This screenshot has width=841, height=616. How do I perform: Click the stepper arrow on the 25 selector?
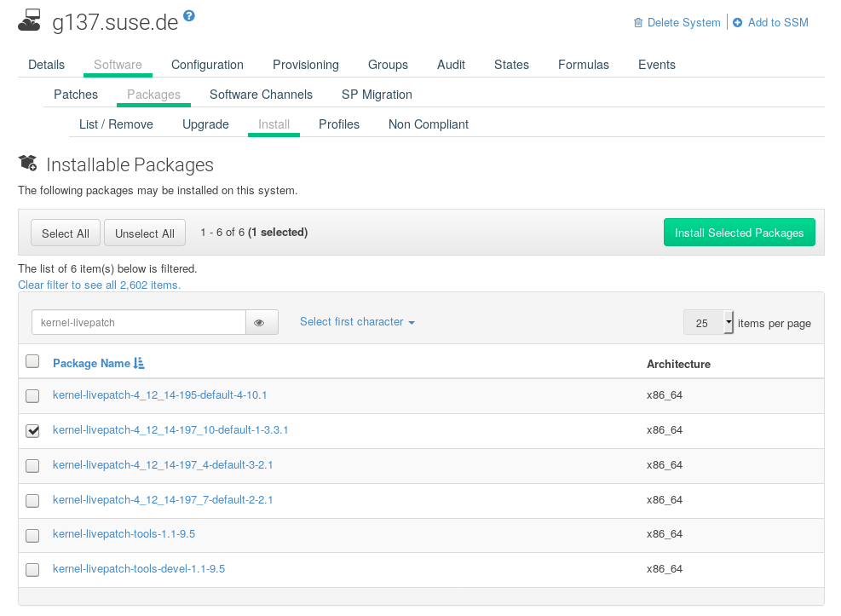(728, 322)
